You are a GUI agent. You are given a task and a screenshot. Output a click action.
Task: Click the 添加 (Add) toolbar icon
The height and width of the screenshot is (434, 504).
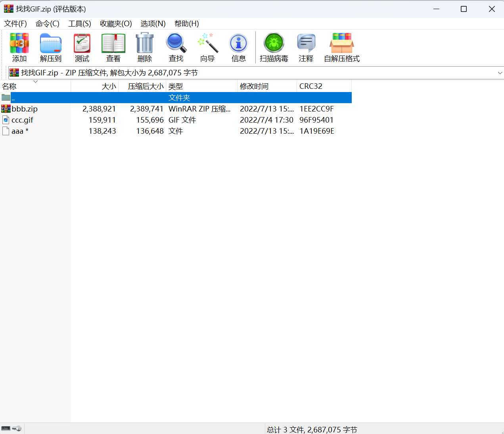tap(19, 43)
